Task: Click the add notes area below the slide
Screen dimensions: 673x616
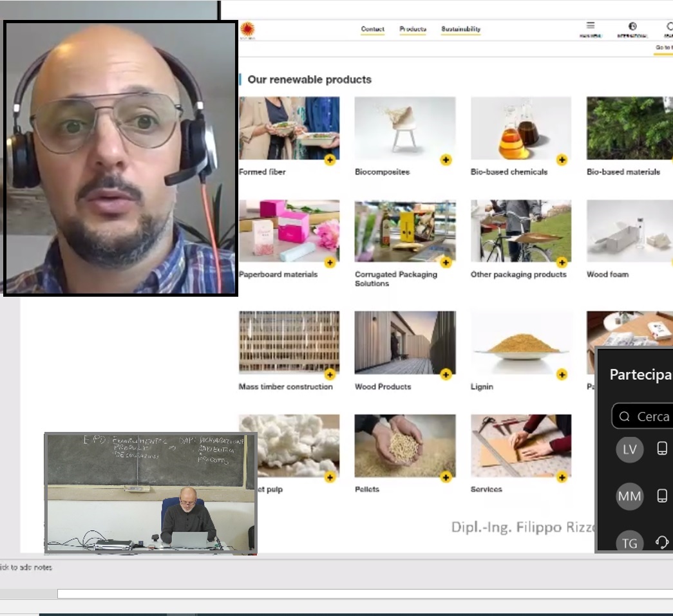Action: click(26, 568)
